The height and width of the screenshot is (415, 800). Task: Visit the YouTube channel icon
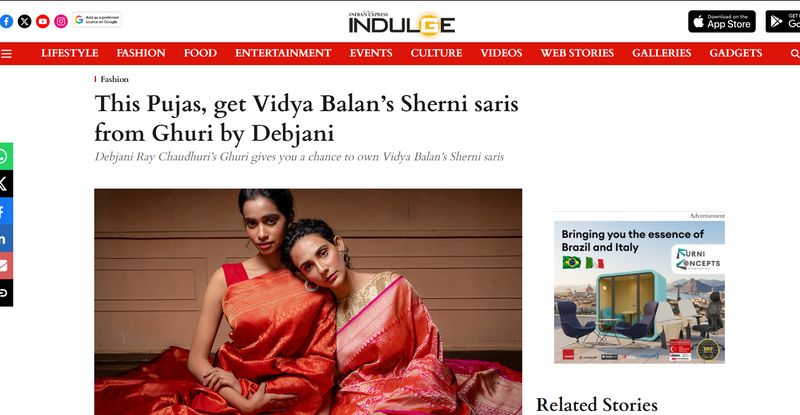coord(43,21)
